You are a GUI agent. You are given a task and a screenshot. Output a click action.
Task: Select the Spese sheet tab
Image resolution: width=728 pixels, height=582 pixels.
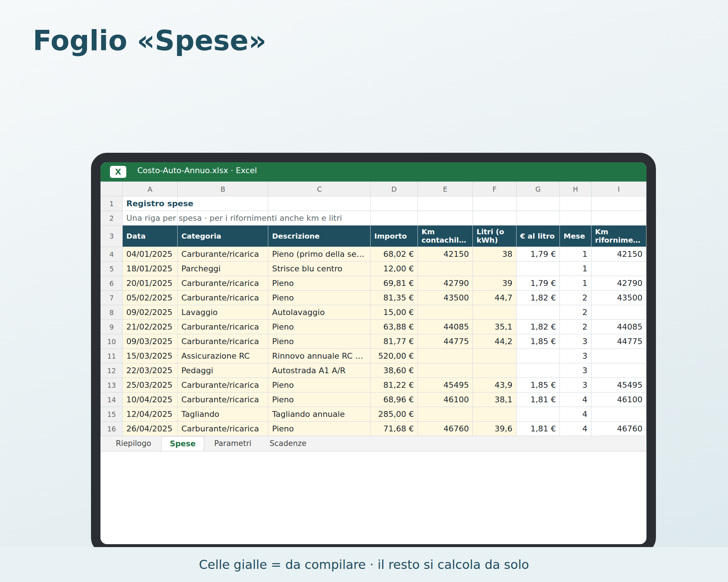(x=182, y=443)
